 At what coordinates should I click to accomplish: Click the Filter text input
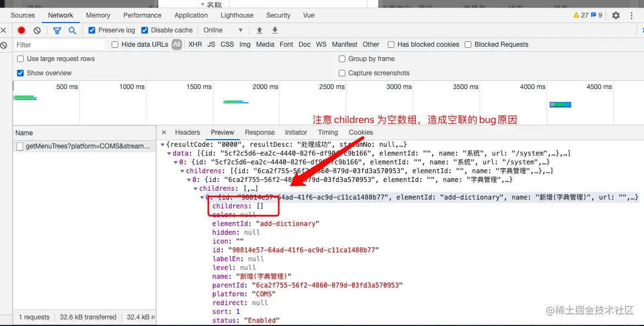[x=59, y=45]
